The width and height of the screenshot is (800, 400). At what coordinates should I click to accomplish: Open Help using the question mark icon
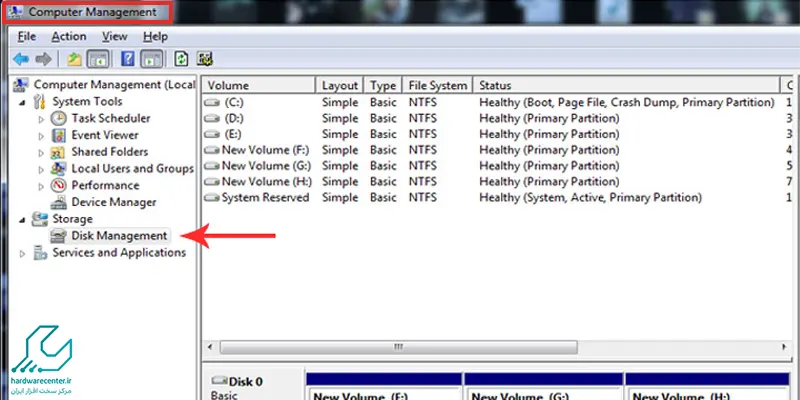[128, 59]
